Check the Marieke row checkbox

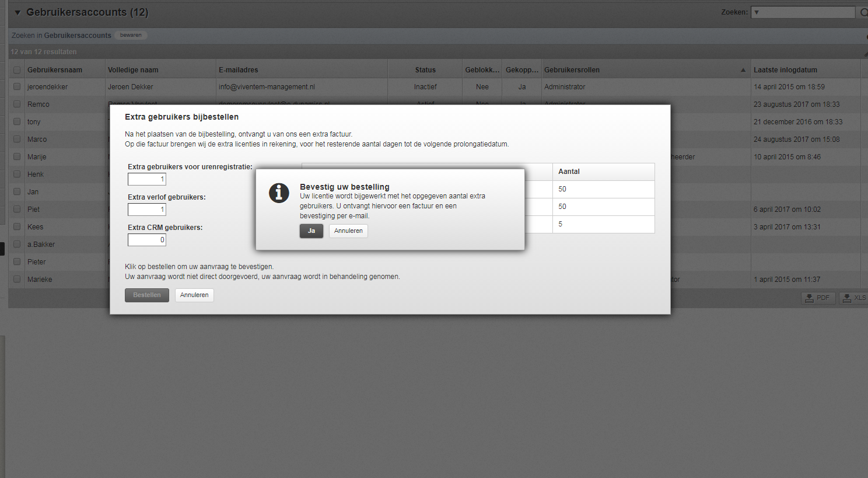[17, 279]
